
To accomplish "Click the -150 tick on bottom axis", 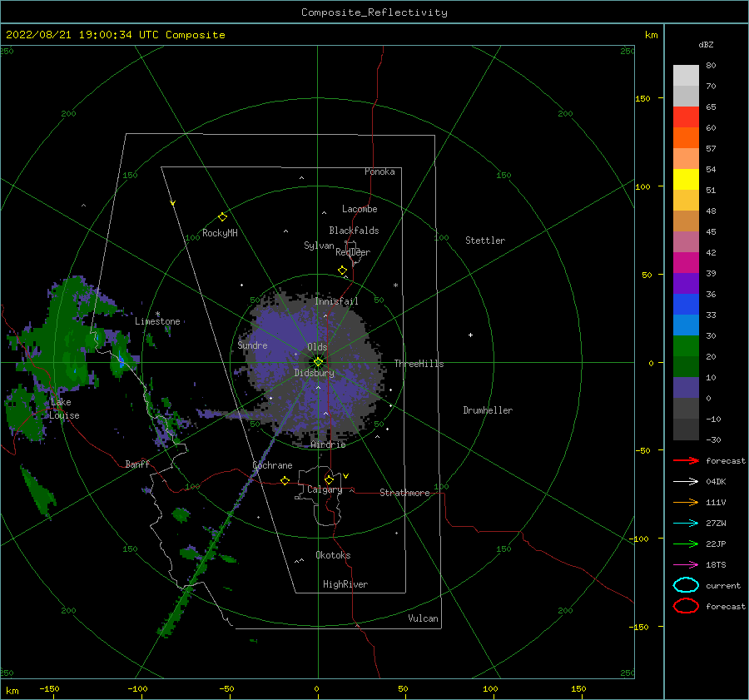I will point(49,688).
